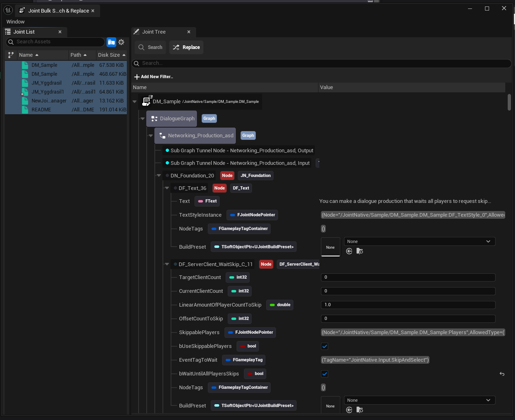Collapse the DN_Foundation_20 node

tap(159, 175)
